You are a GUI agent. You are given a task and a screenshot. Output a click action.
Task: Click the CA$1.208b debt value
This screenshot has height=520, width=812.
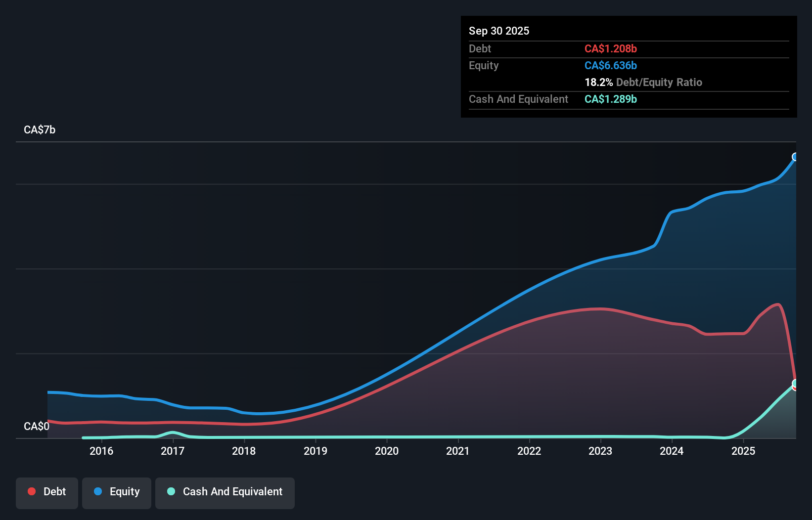611,48
